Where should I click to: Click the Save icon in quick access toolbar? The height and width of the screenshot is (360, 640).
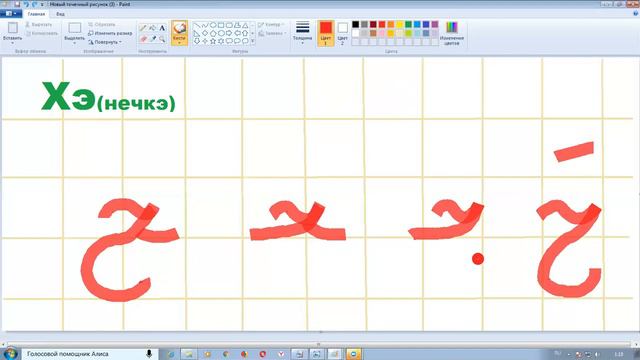coord(17,4)
